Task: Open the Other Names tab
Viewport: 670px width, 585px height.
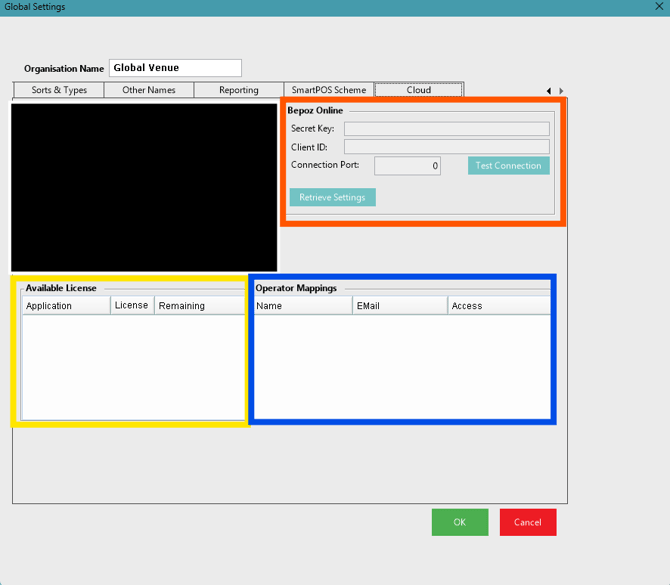Action: [149, 90]
